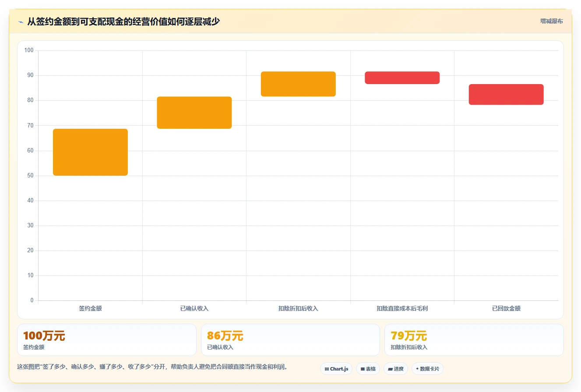Click the description text starting 这张图把
Image resolution: width=581 pixels, height=392 pixels.
[152, 367]
